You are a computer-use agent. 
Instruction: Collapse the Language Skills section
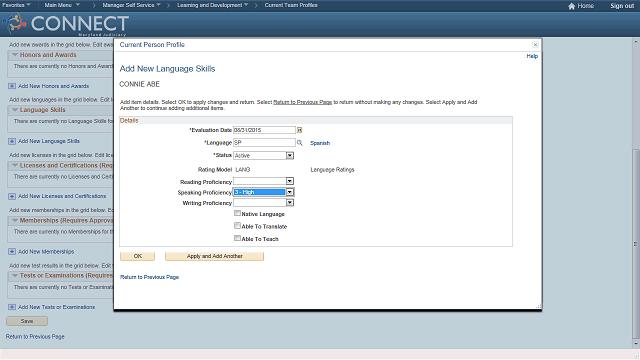[15, 110]
